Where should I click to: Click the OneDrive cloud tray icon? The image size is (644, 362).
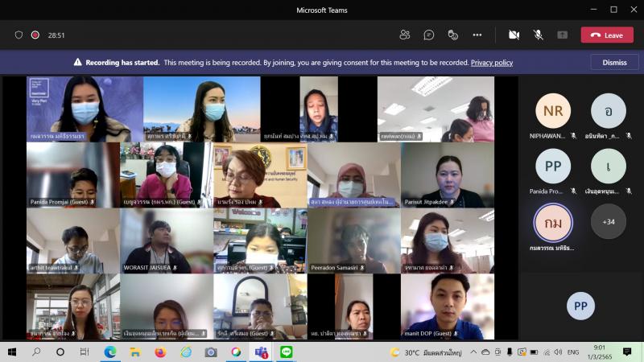[x=485, y=352]
